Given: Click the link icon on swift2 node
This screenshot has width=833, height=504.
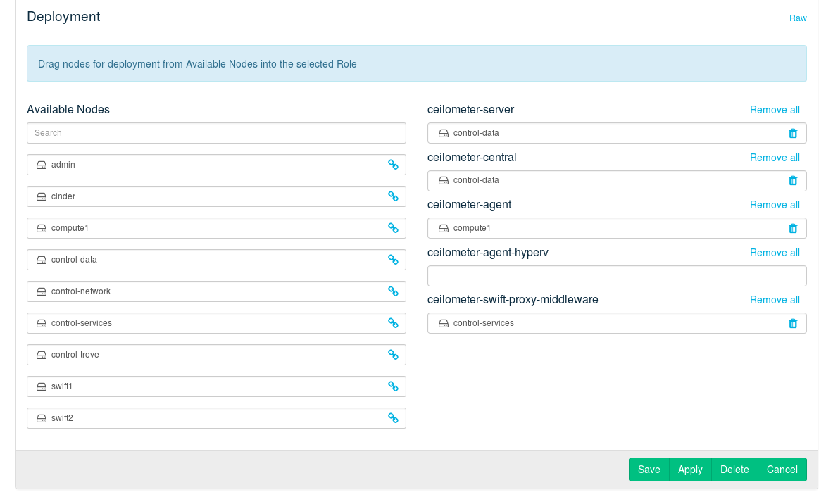Looking at the screenshot, I should tap(393, 418).
